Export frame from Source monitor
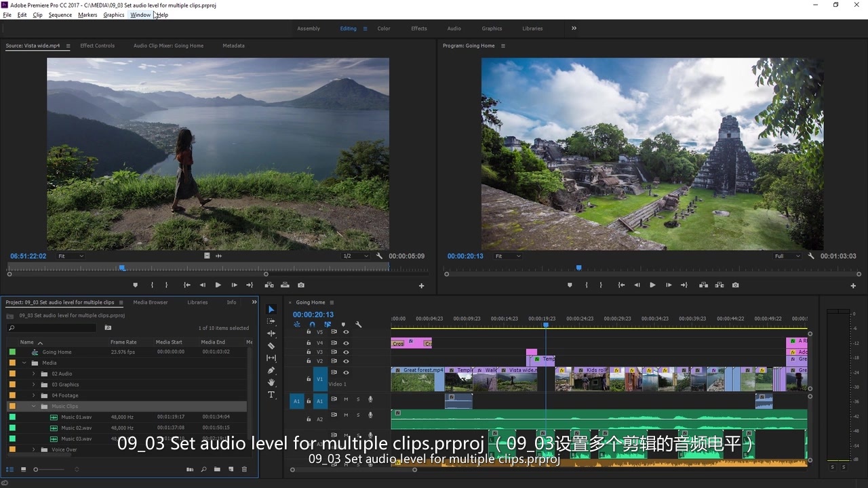Screen dimensions: 868x488 click(301, 285)
